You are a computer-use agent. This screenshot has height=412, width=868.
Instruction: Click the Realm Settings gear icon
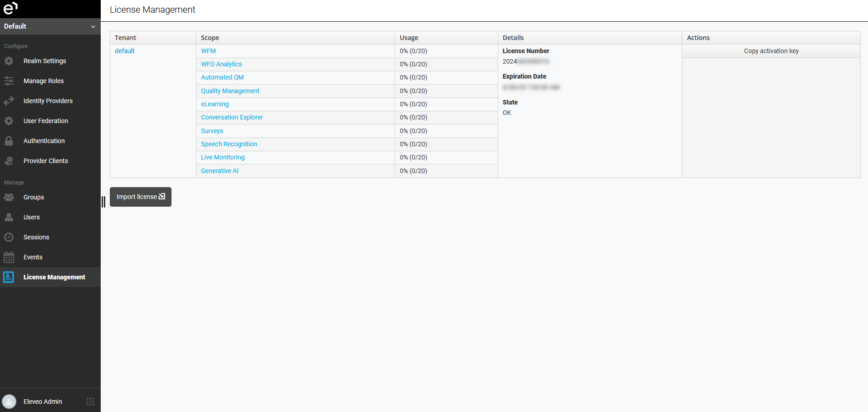point(9,61)
